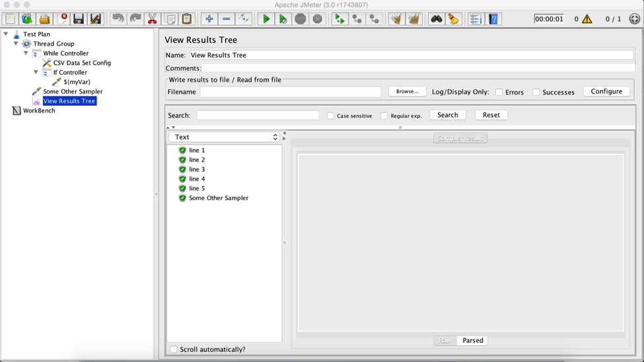This screenshot has height=362, width=644.
Task: Open the Text renderer dropdown
Action: [x=225, y=137]
